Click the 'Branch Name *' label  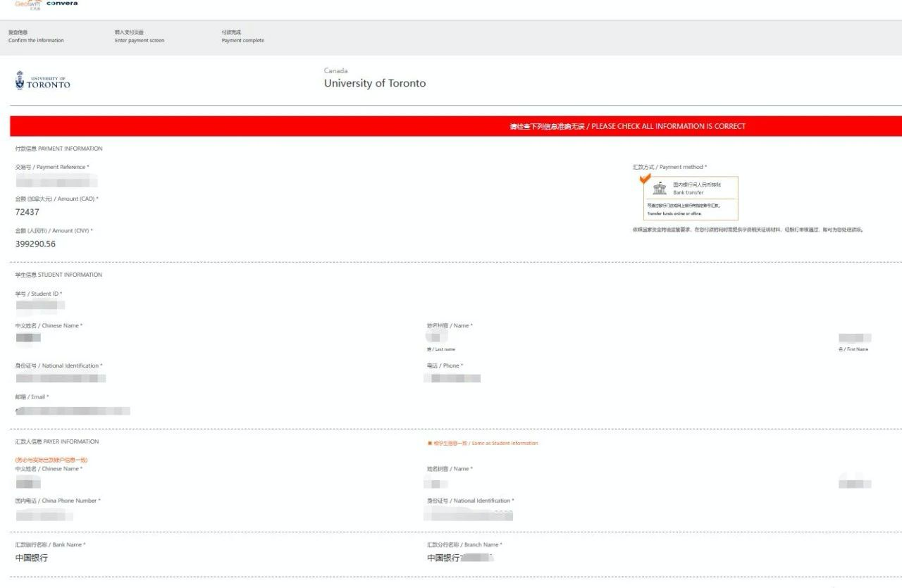(x=464, y=544)
